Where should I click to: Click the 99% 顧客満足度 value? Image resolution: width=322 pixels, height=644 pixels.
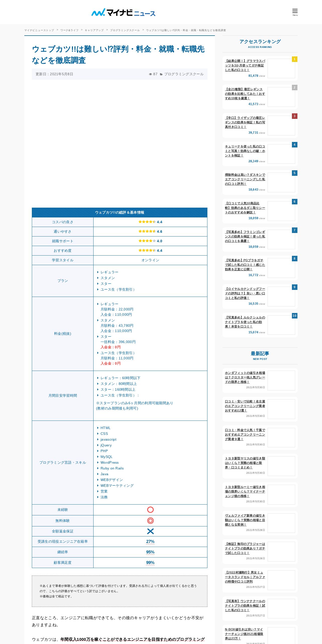[150, 563]
